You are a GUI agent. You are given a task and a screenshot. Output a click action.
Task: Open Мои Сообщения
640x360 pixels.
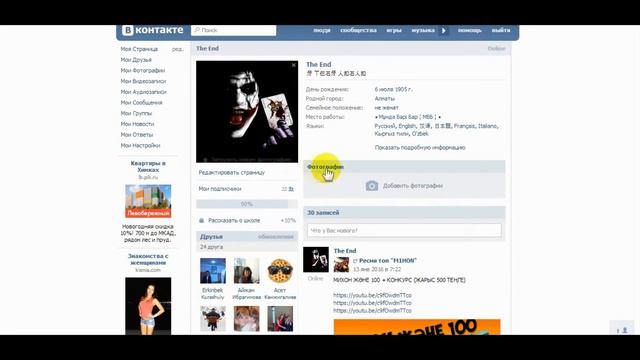tap(141, 102)
